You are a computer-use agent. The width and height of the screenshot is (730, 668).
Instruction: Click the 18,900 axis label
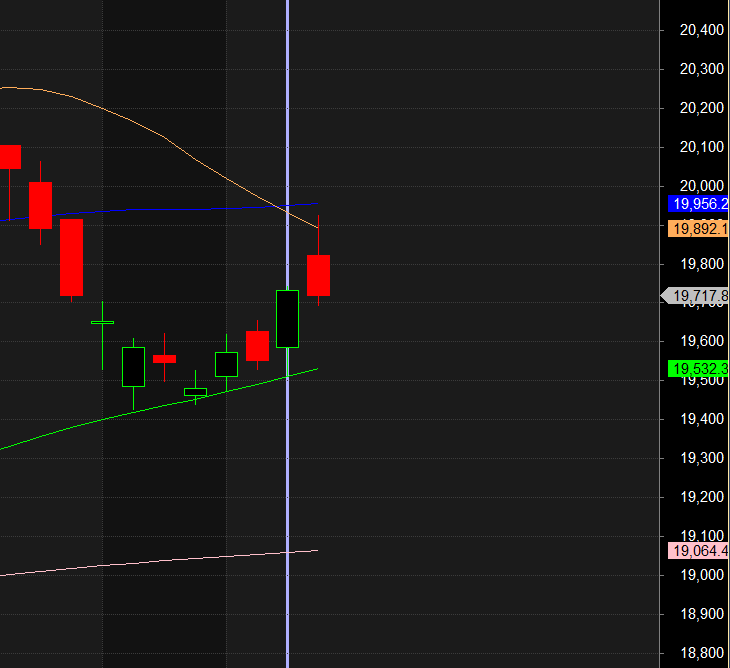point(702,614)
